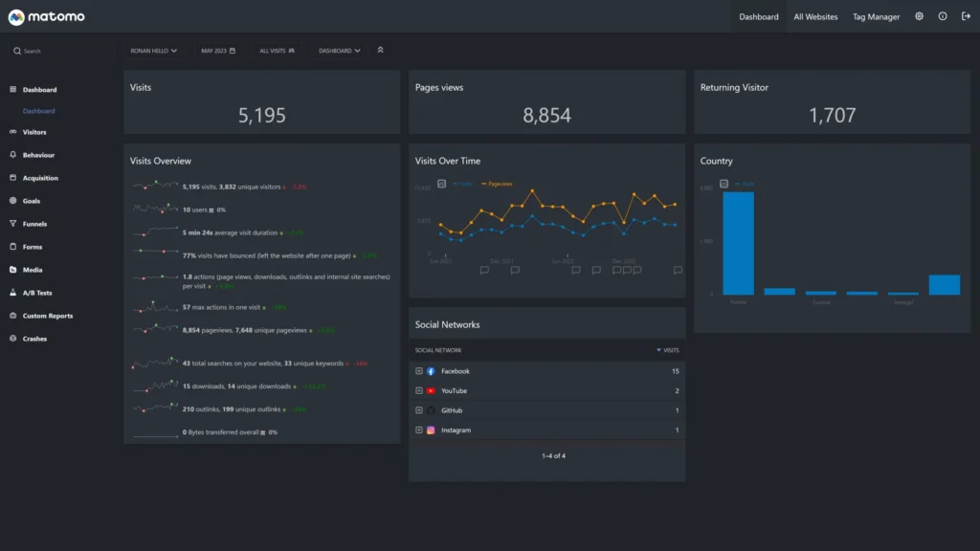The image size is (980, 551).
Task: Click the Search input field
Action: (62, 51)
